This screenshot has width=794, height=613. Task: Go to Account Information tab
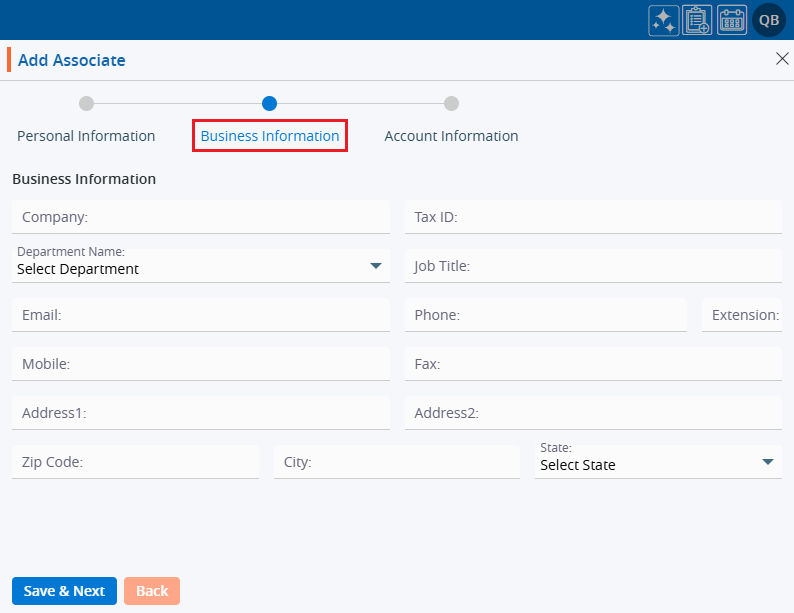point(451,136)
